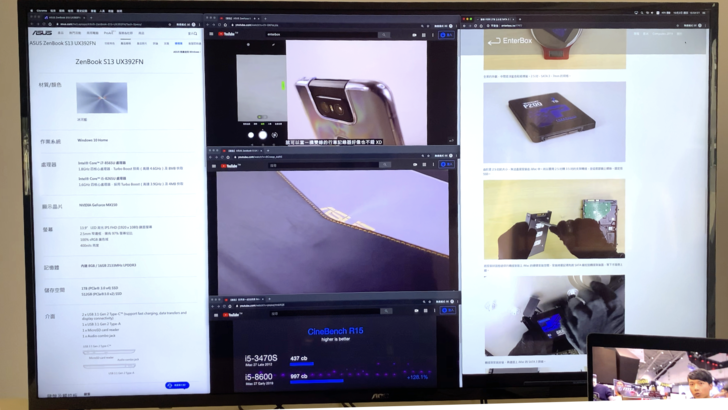
Task: Click the search magnifier button in the middle YouTube window
Action: pos(385,165)
